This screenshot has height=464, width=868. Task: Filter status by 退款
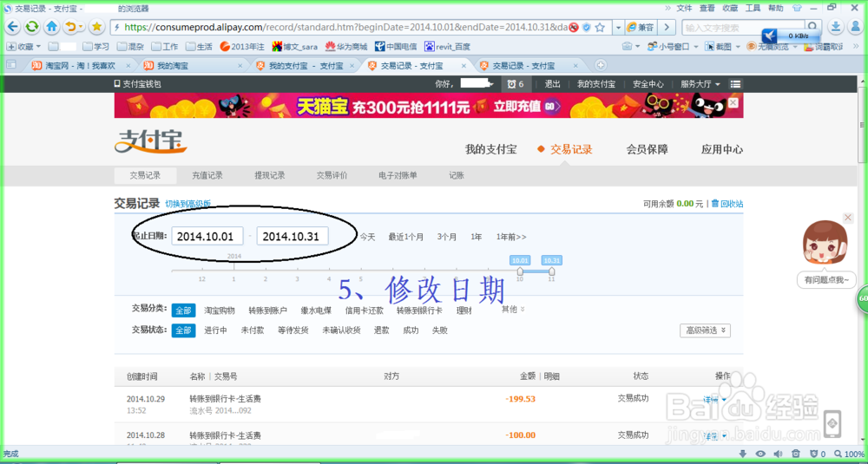point(381,330)
